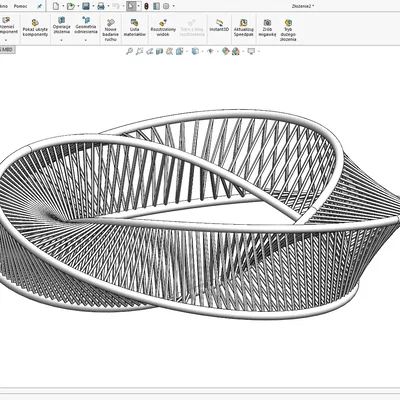The width and height of the screenshot is (400, 400).
Task: Click Edit Appearance color sphere
Action: [x=226, y=51]
